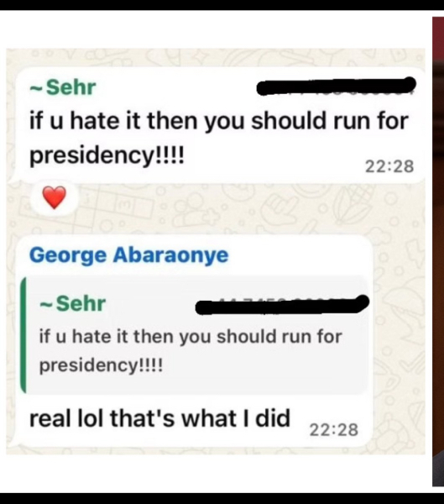The image size is (444, 504).
Task: Open the partially visible image at the right edge
Action: pyautogui.click(x=438, y=250)
